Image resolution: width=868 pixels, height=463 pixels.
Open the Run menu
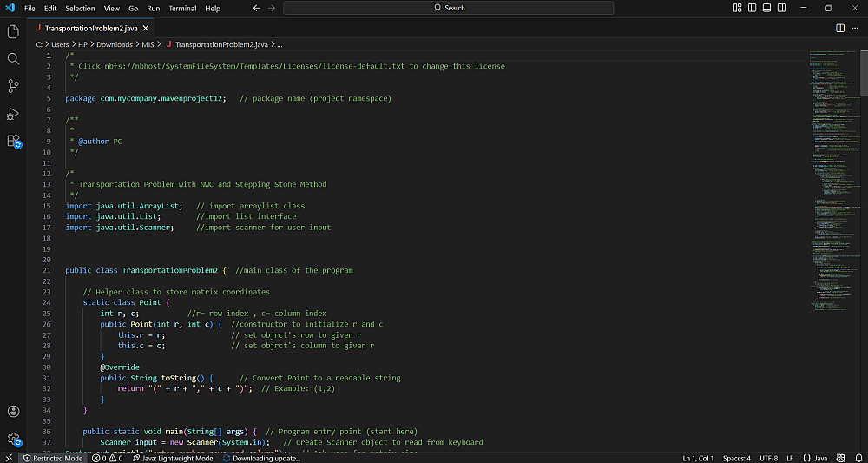coord(154,9)
